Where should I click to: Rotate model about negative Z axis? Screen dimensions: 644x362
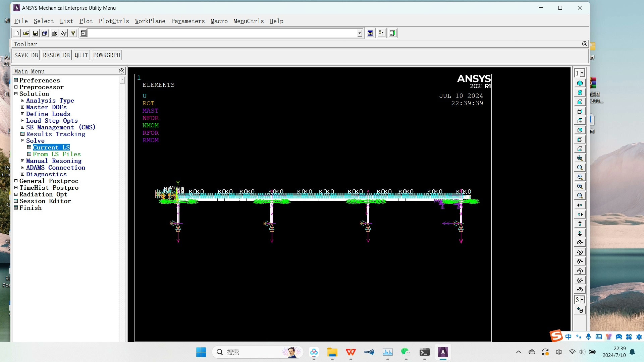(580, 280)
